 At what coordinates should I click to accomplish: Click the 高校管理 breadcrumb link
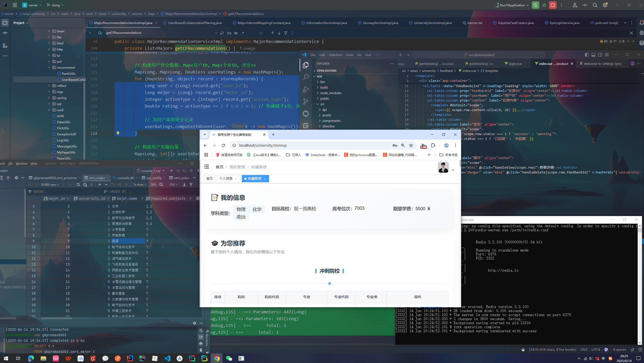pos(237,167)
